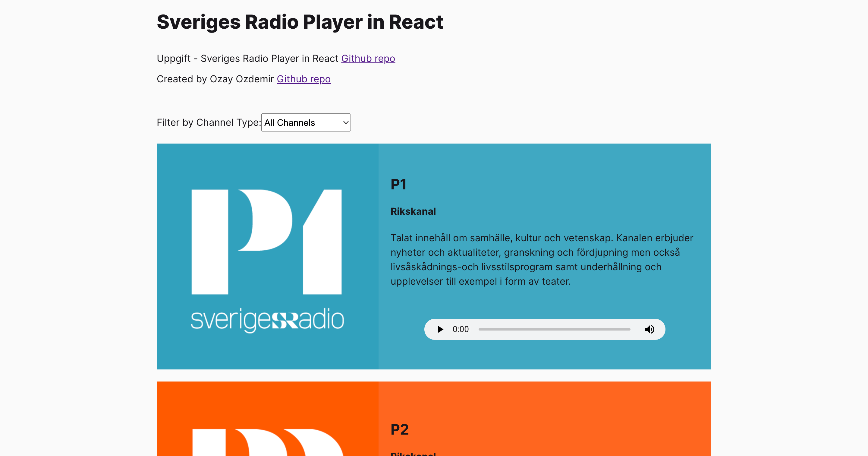Click the P2 channel heading
868x456 pixels.
(x=400, y=429)
